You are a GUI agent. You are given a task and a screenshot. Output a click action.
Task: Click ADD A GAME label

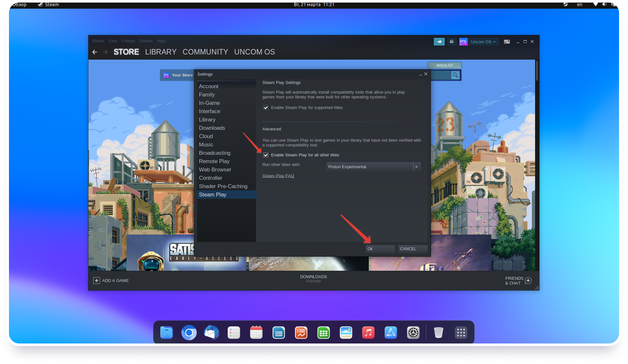pos(115,280)
